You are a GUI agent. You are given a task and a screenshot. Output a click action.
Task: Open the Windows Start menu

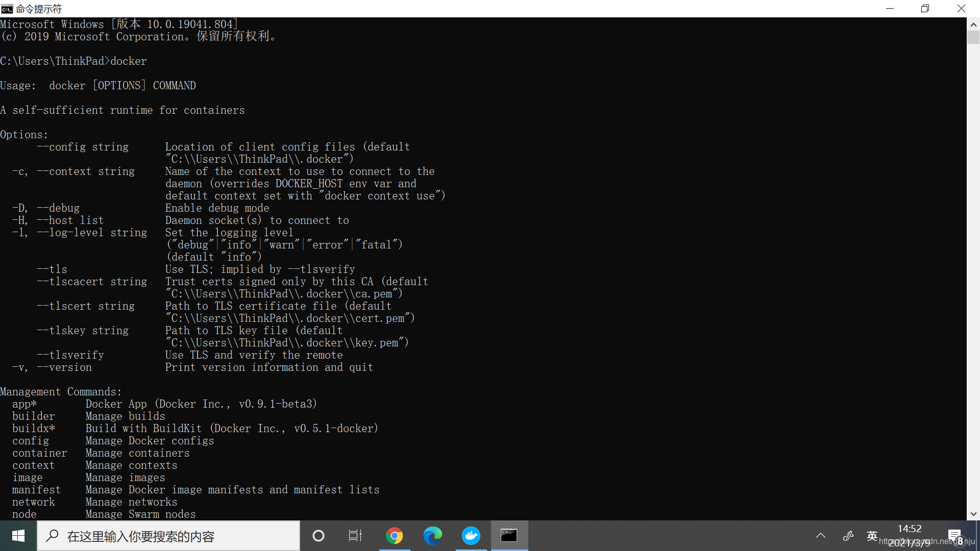click(x=18, y=536)
